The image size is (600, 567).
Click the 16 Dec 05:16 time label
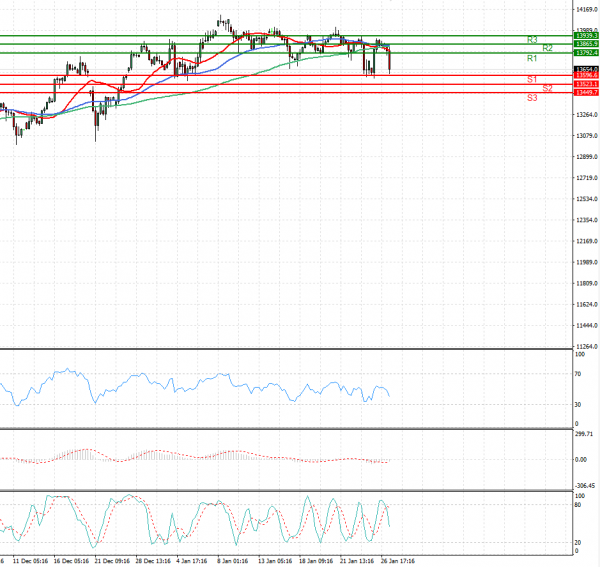[x=71, y=561]
